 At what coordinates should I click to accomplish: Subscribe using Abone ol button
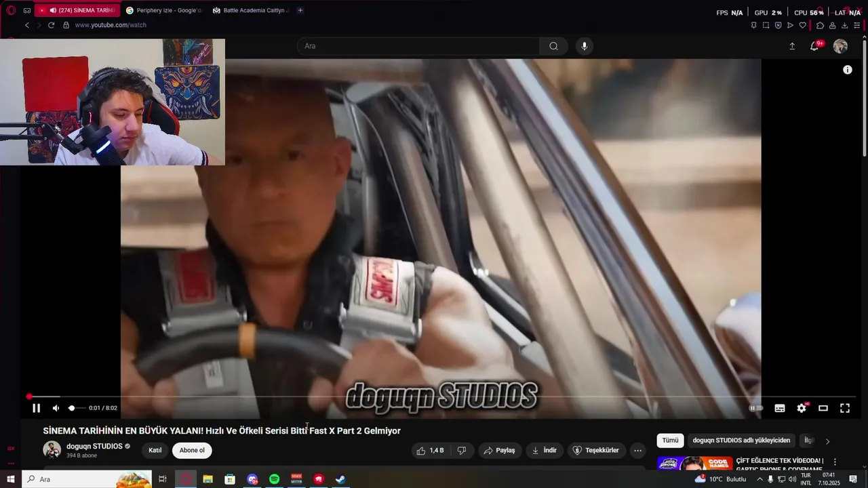click(x=192, y=450)
